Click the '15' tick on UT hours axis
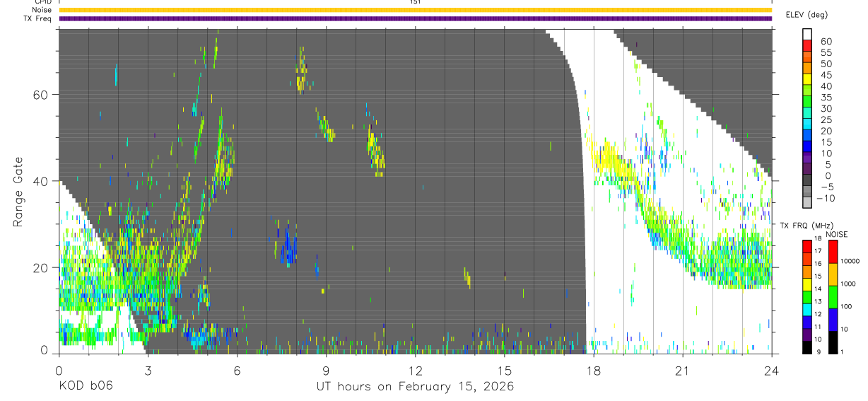Screen dimensions: 868x401 tap(504, 371)
